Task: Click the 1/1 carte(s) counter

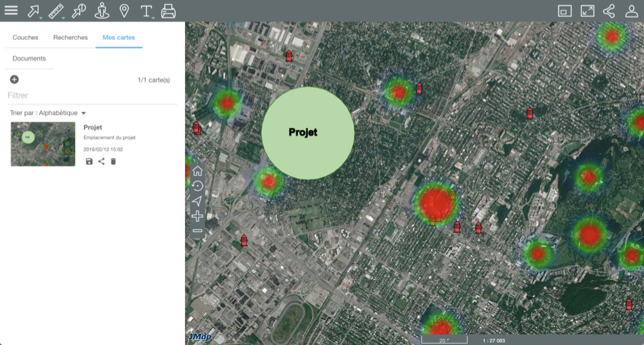Action: pos(154,80)
